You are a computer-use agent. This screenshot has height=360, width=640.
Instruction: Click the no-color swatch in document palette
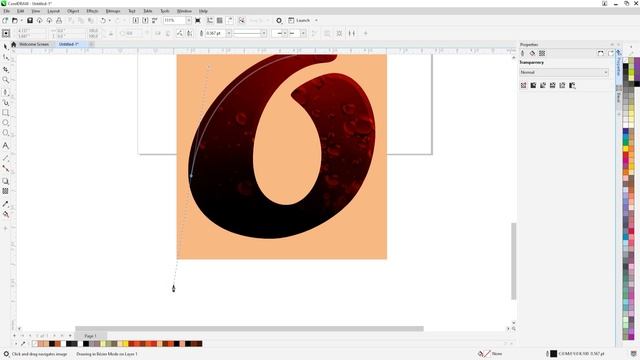pos(35,344)
